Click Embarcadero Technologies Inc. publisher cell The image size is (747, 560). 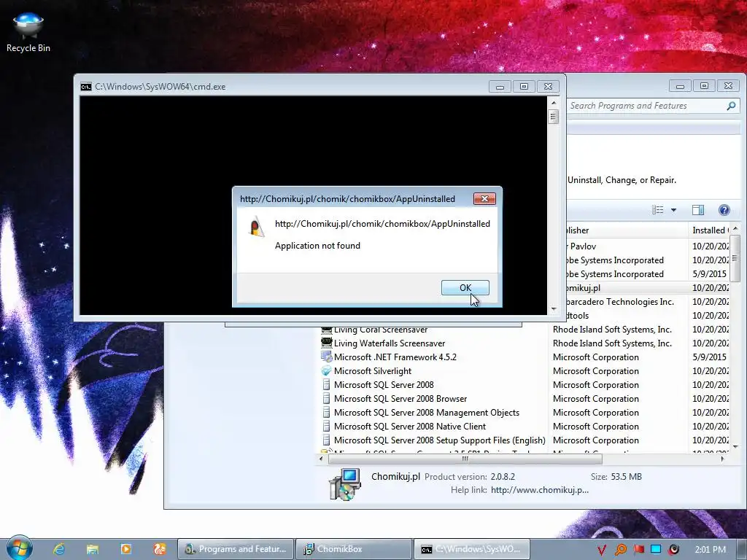click(x=620, y=302)
